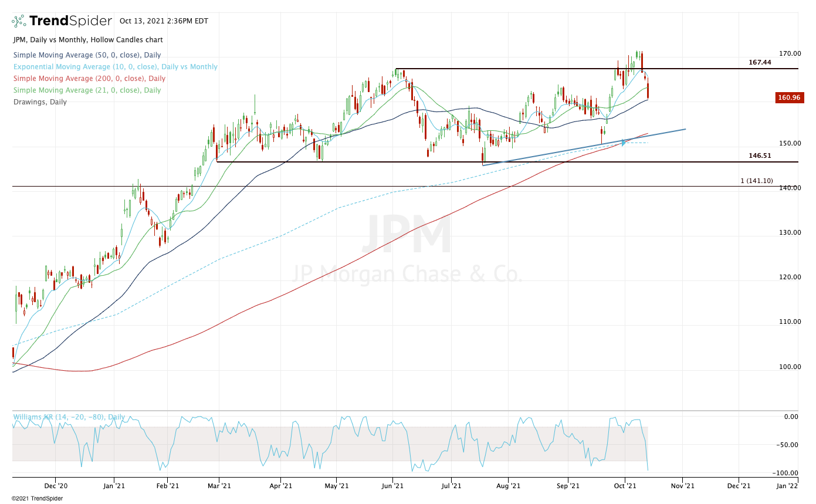This screenshot has width=816, height=504.
Task: Click the 146.51 support level label
Action: tap(760, 155)
